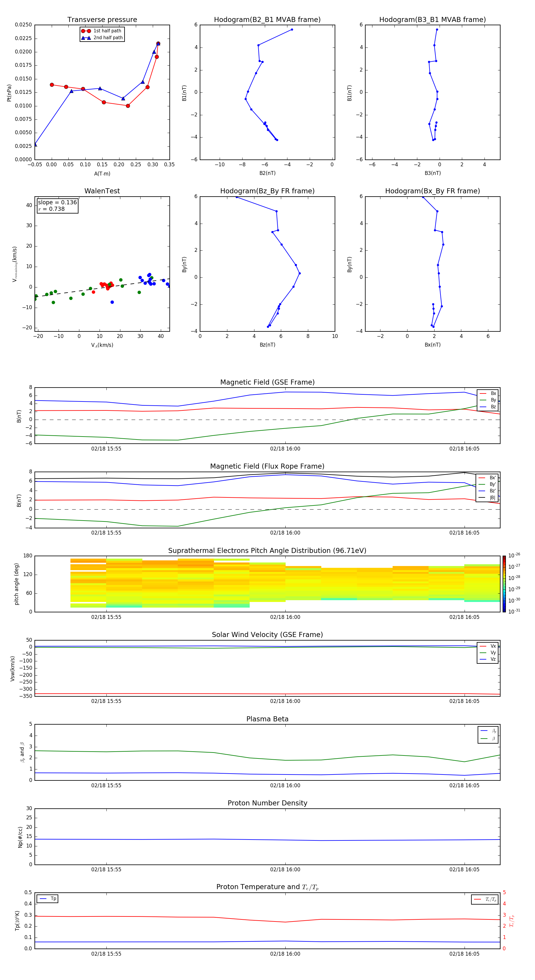Click the 'Hodogram(B3_B1 MVAB frame)' title
This screenshot has height=980, width=535.
click(432, 20)
